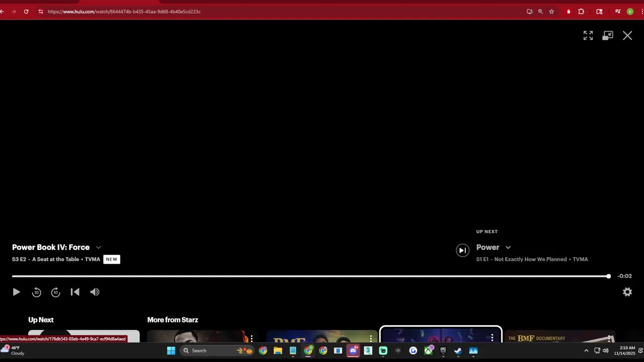Image resolution: width=644 pixels, height=362 pixels.
Task: Open Chrome media controls icon
Action: [x=618, y=12]
